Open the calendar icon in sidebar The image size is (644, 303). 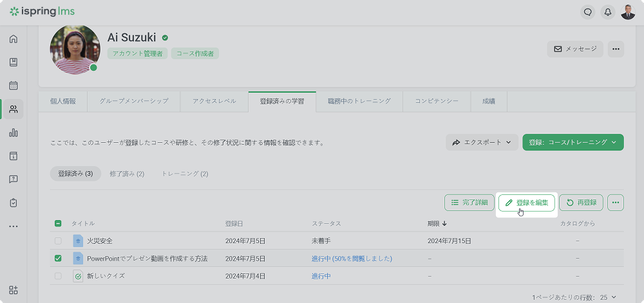coord(13,86)
